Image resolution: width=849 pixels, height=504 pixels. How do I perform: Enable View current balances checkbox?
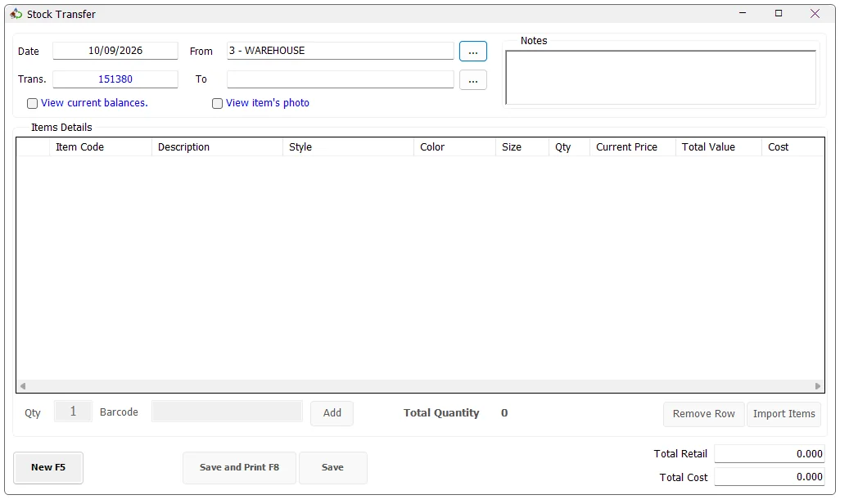[x=33, y=103]
